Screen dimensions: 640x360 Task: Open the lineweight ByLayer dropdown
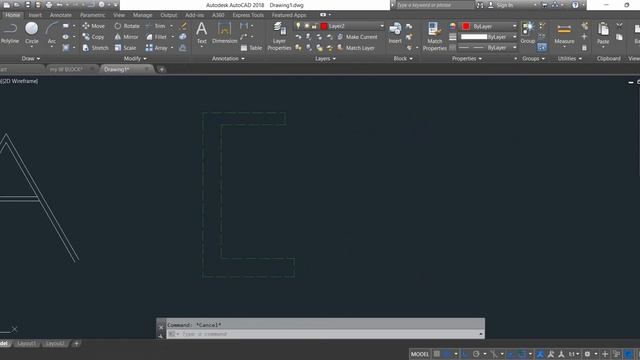[x=489, y=37]
